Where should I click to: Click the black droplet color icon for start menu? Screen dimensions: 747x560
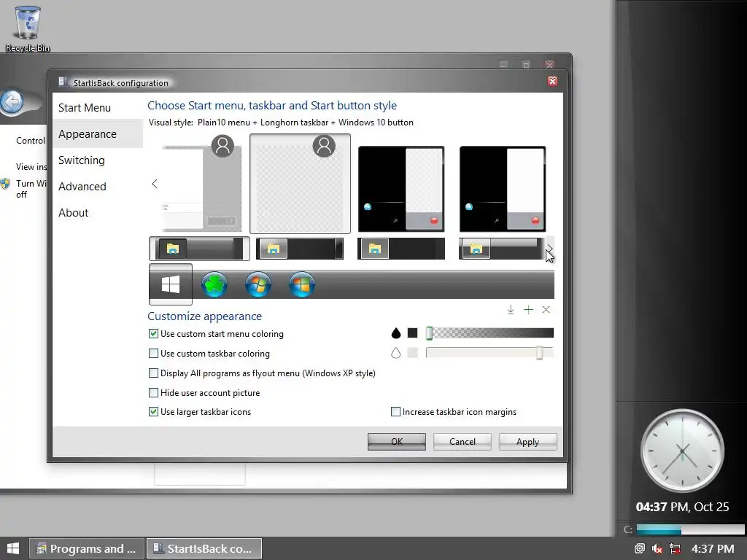click(x=396, y=333)
